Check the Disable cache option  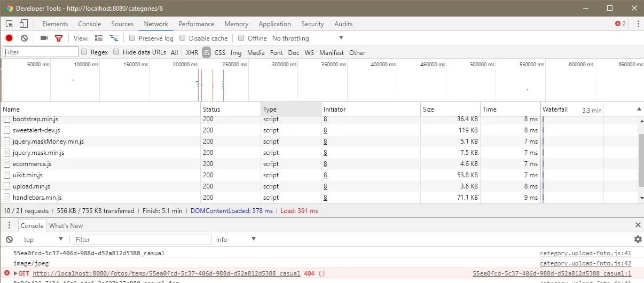[x=183, y=38]
